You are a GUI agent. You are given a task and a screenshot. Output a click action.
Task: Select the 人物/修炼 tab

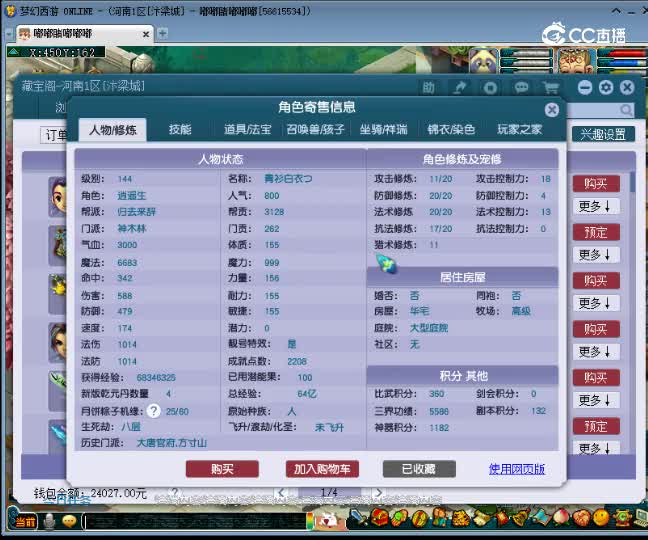(112, 130)
